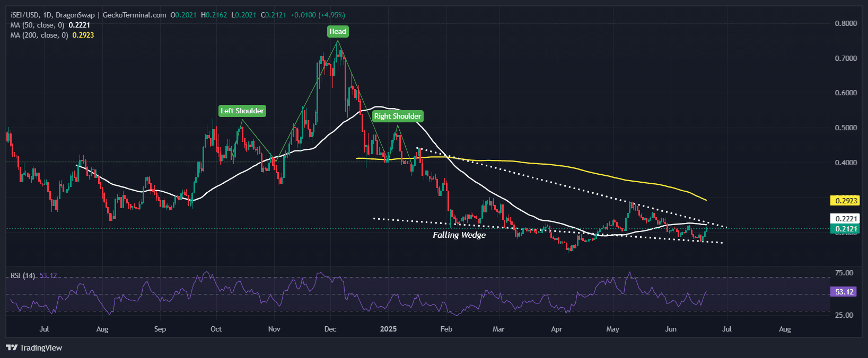The height and width of the screenshot is (358, 868).
Task: Click the Feb label on time axis
Action: click(446, 329)
